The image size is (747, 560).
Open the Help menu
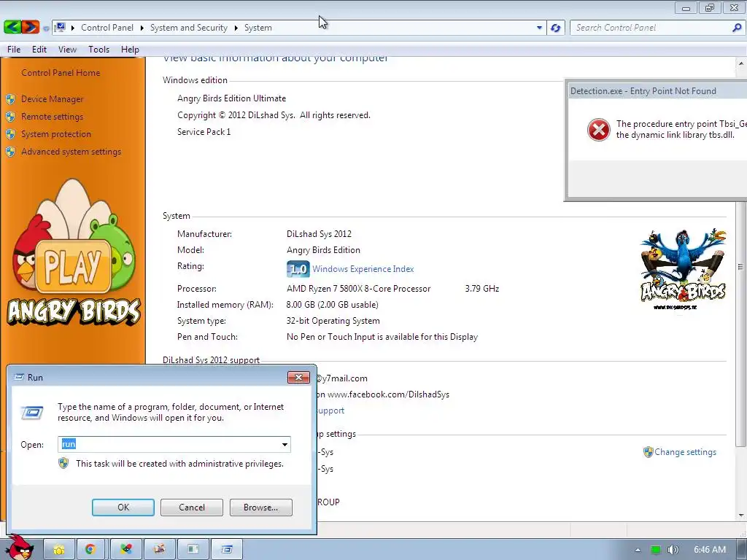coord(130,49)
